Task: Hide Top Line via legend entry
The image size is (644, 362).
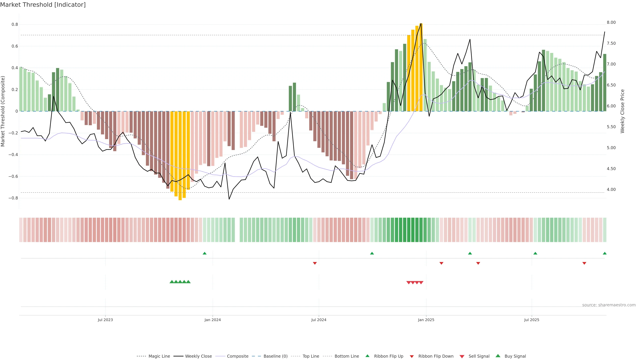Action: click(311, 356)
